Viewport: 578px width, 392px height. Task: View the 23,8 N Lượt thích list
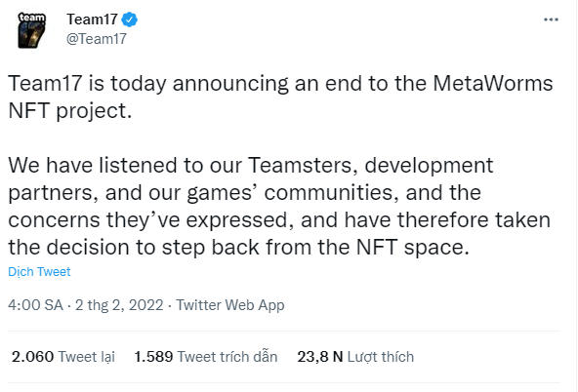[x=355, y=357]
